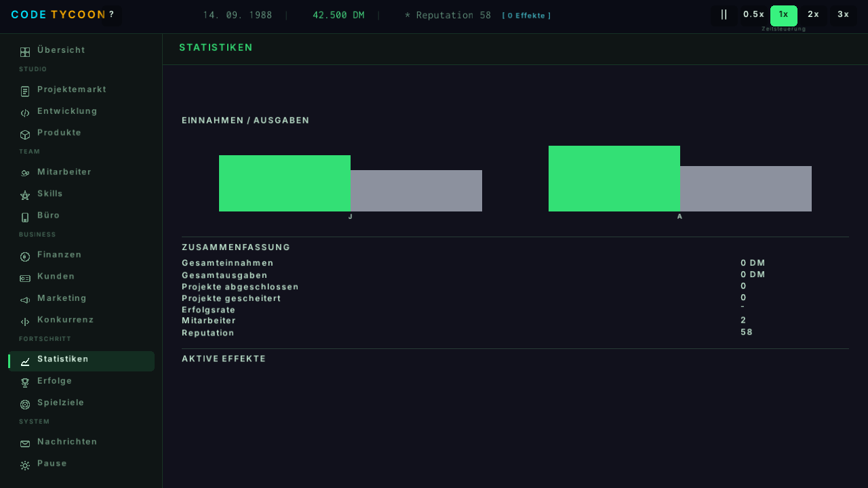
Task: Click the Mitarbeiter value 2
Action: click(743, 320)
